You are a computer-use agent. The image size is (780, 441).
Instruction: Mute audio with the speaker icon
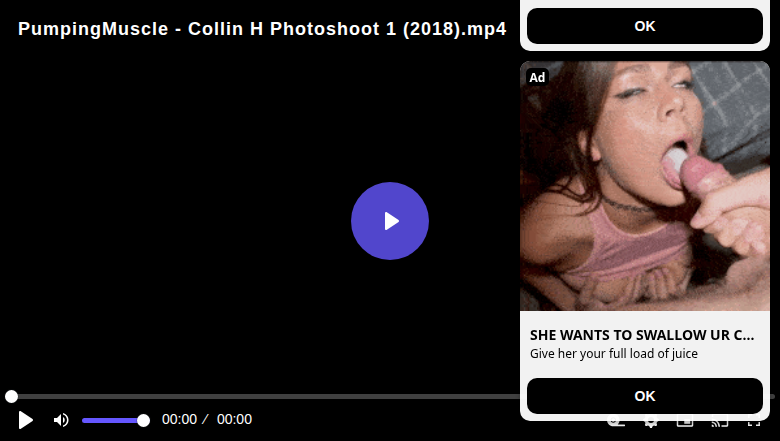tap(61, 420)
